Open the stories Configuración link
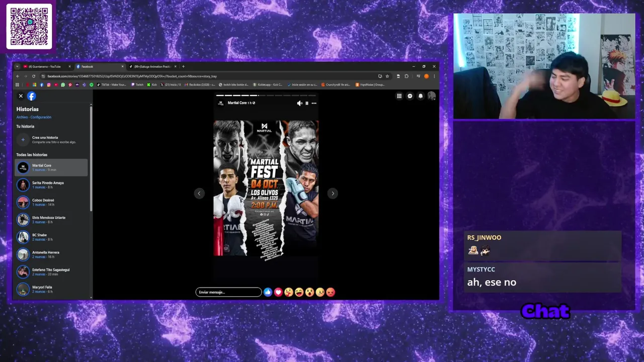This screenshot has height=362, width=644. point(41,117)
